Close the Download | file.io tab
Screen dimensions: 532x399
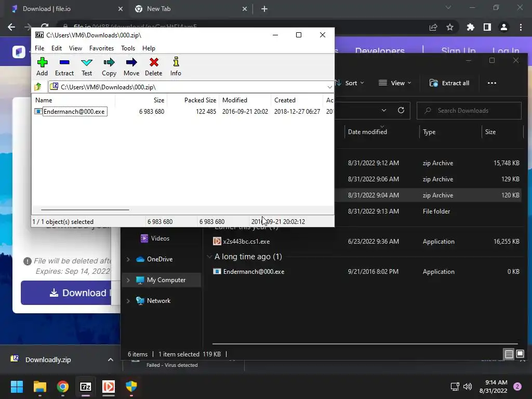click(121, 9)
